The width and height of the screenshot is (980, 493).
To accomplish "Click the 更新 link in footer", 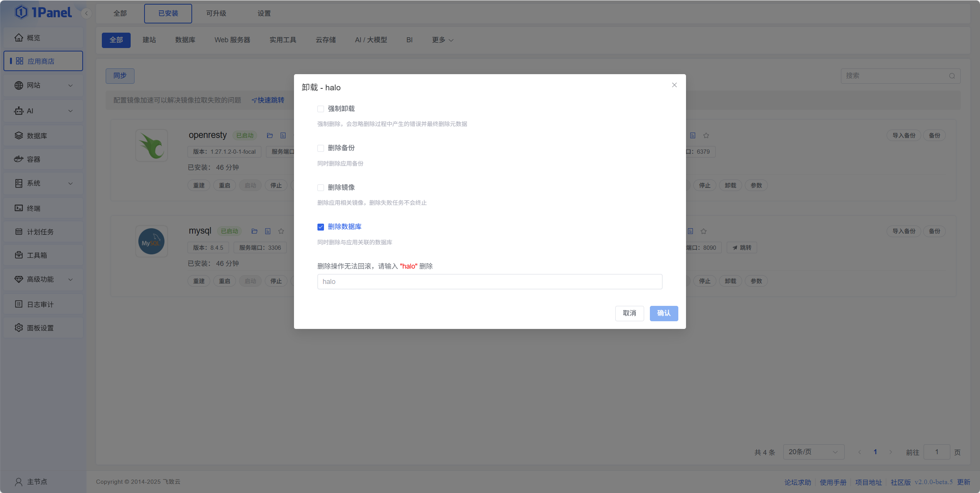I will click(963, 482).
